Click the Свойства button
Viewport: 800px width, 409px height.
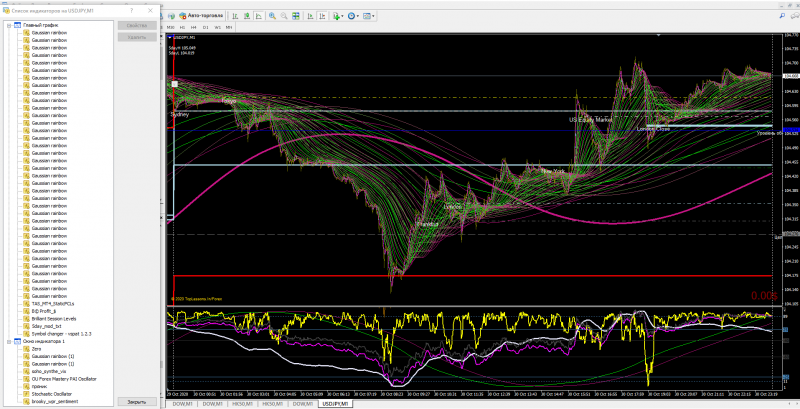137,25
